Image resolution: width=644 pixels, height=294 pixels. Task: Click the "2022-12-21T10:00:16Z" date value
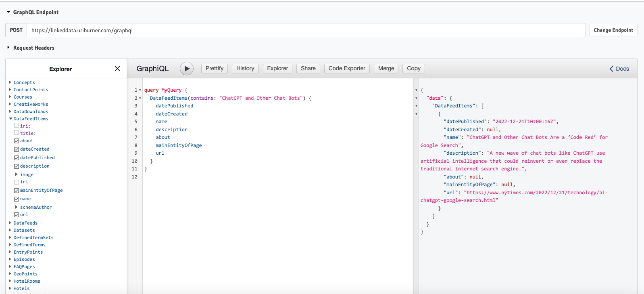[x=524, y=122]
